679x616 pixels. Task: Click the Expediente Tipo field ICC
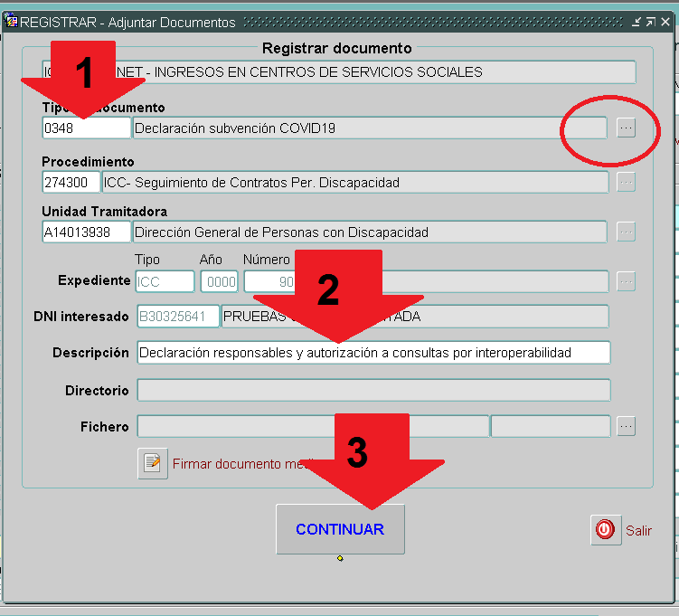165,281
